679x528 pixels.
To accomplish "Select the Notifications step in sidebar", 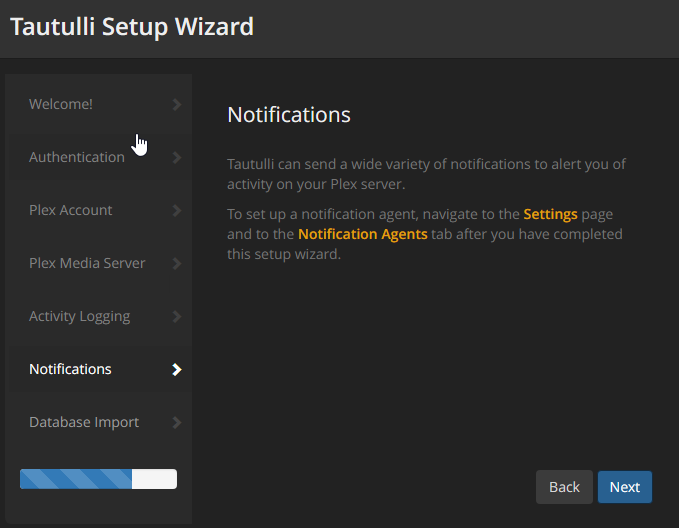I will point(70,369).
